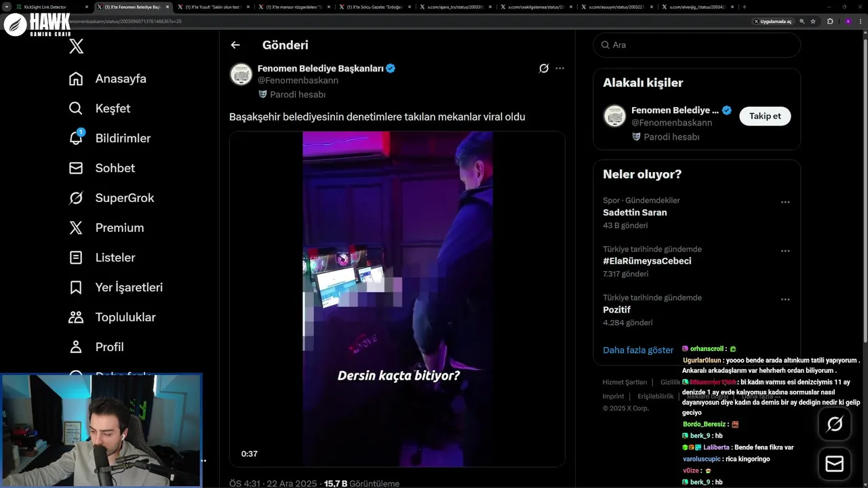
Task: Click Fenomen Belediye name in Alakalı kişiler
Action: pyautogui.click(x=675, y=110)
